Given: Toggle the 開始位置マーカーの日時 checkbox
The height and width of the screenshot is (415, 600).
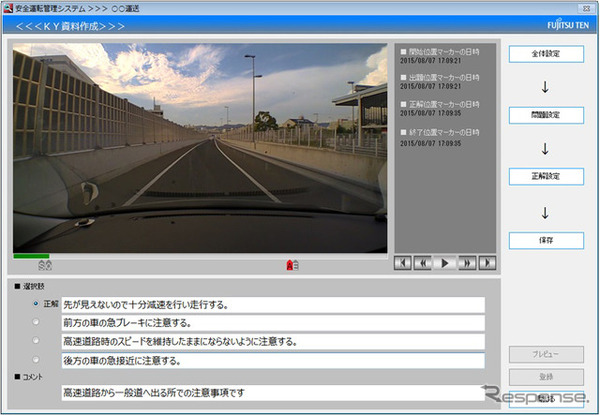Looking at the screenshot, I should point(403,52).
